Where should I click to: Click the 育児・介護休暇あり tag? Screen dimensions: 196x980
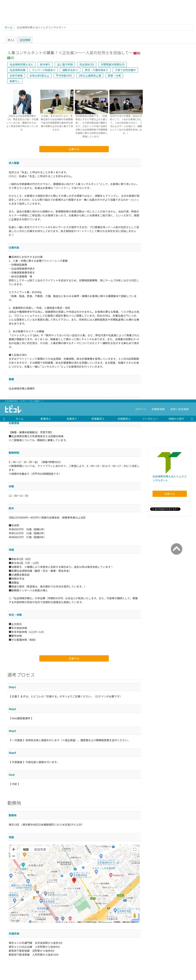click(96, 70)
